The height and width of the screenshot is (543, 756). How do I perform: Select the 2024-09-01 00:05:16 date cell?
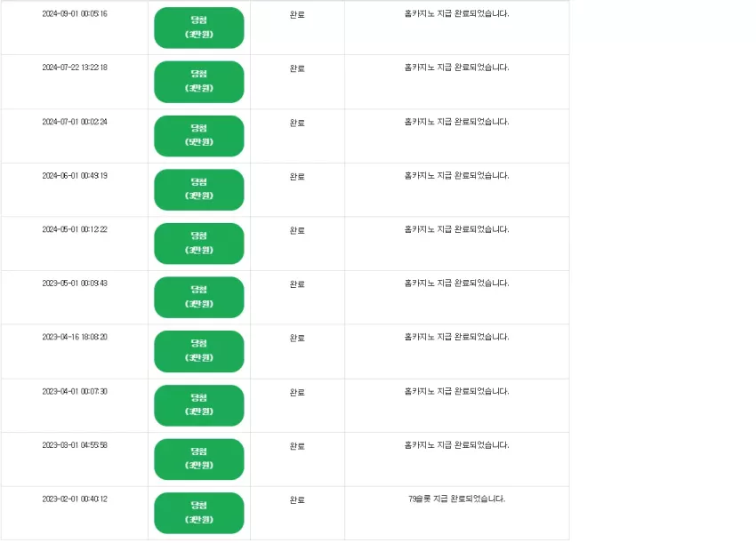[x=75, y=13]
